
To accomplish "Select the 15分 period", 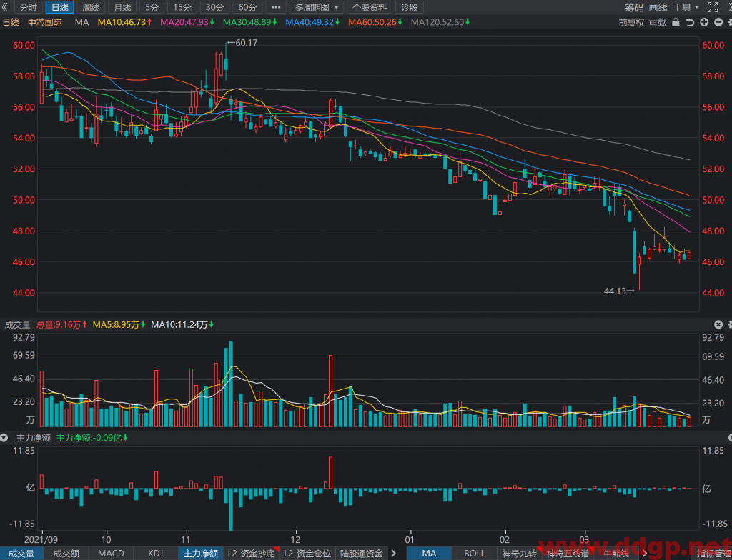I will pyautogui.click(x=182, y=7).
